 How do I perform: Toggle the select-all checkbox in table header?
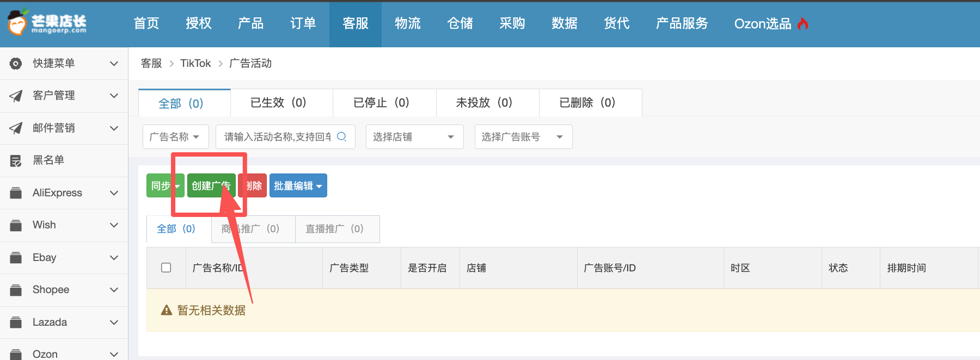pyautogui.click(x=166, y=268)
